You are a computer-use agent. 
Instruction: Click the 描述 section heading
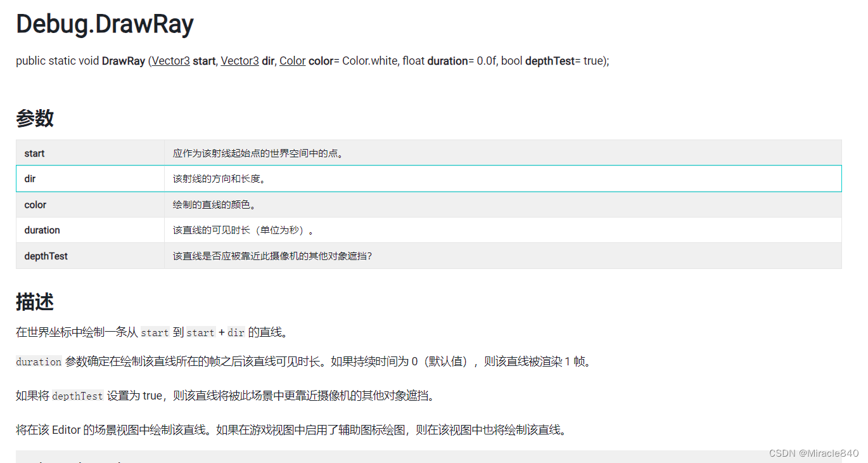pos(34,303)
